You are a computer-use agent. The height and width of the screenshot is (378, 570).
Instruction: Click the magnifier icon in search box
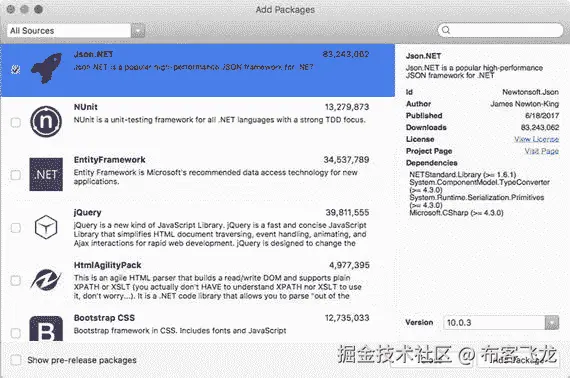pos(446,30)
